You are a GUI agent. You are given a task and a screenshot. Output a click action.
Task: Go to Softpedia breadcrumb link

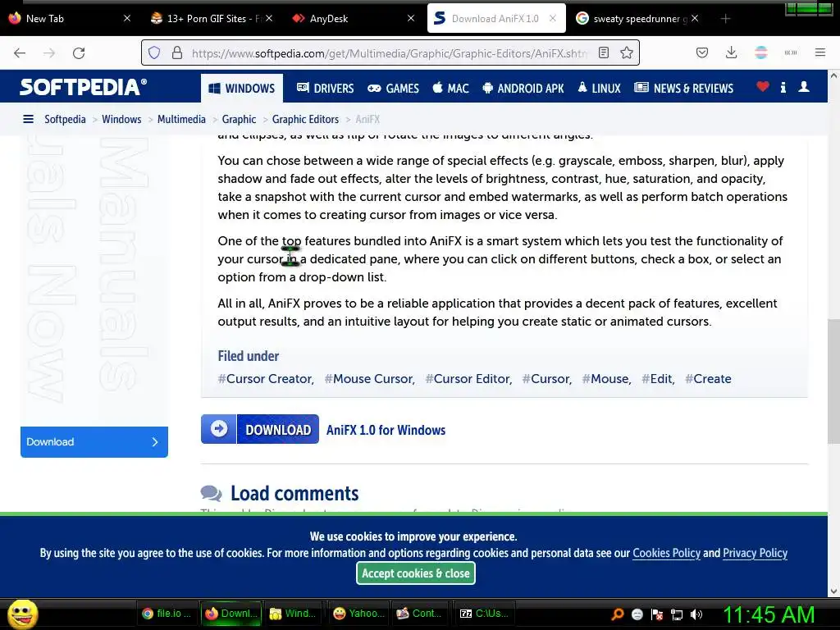pos(65,119)
